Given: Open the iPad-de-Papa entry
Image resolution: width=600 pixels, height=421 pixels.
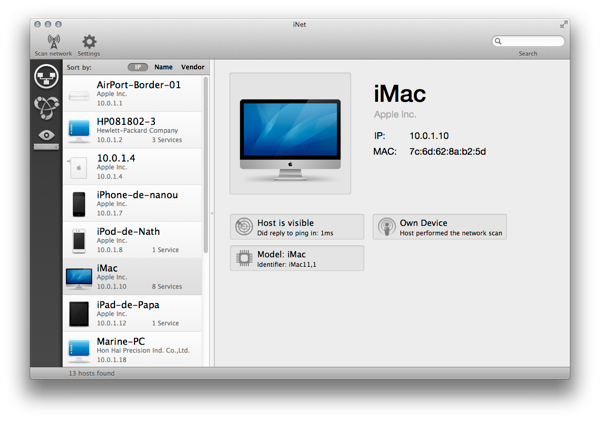Looking at the screenshot, I should point(134,312).
